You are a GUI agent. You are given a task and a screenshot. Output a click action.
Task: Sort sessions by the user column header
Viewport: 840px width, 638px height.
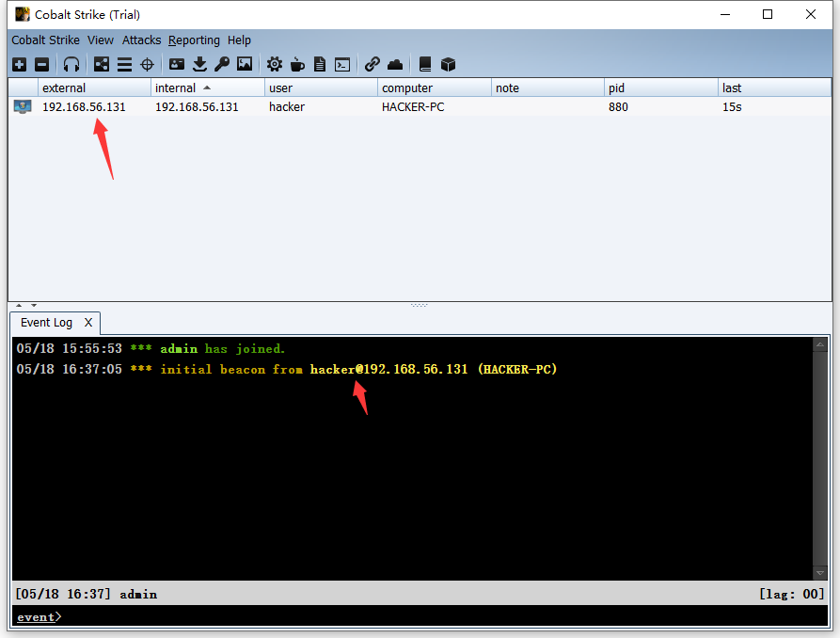click(321, 88)
